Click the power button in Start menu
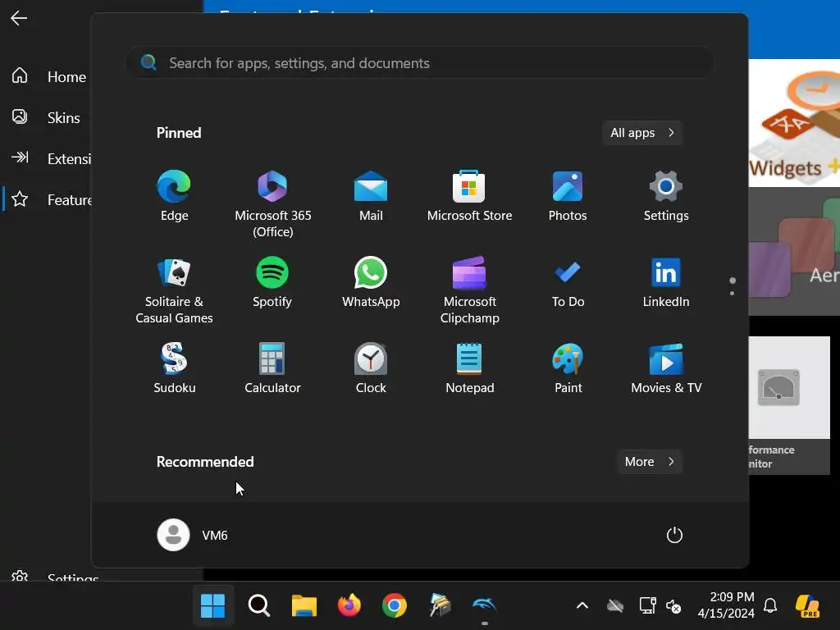 [674, 535]
